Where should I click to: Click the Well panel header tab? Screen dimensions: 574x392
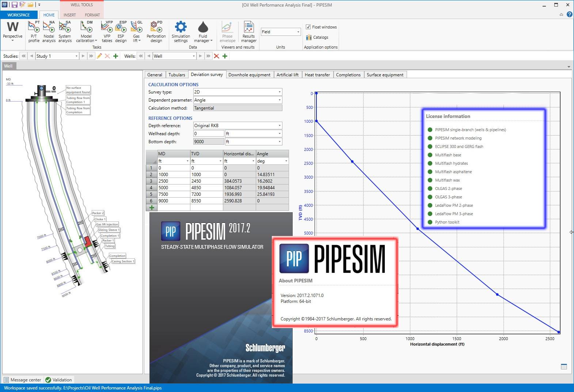pyautogui.click(x=8, y=66)
